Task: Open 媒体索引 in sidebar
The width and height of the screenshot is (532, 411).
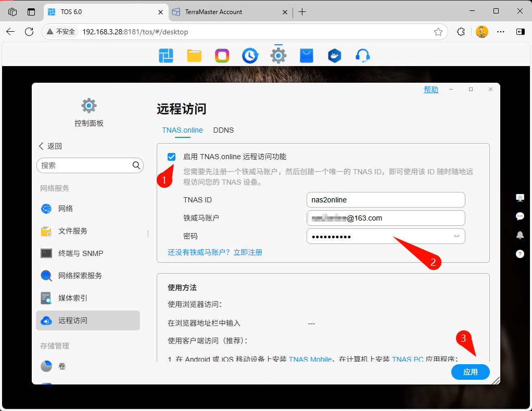Action: (x=88, y=298)
